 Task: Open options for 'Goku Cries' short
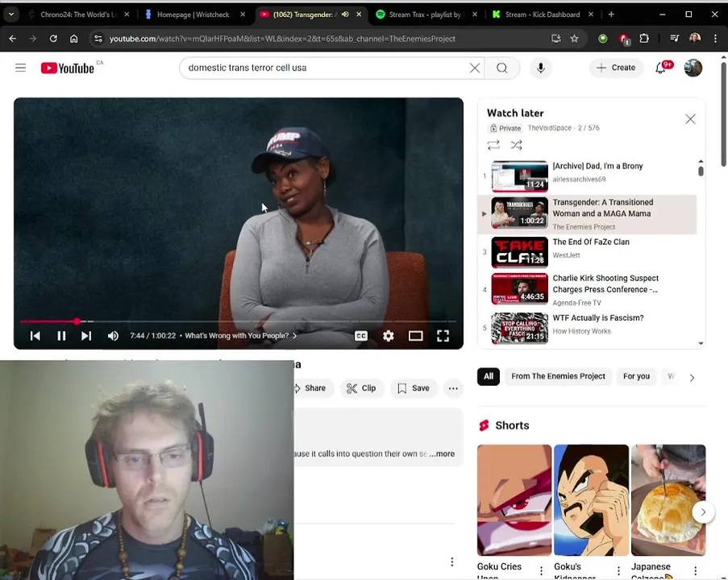[541, 570]
